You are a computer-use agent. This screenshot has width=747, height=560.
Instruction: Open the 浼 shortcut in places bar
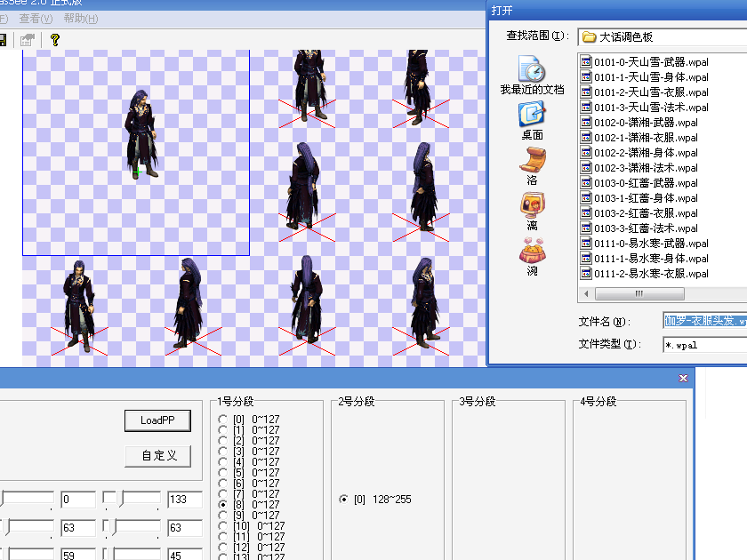532,257
